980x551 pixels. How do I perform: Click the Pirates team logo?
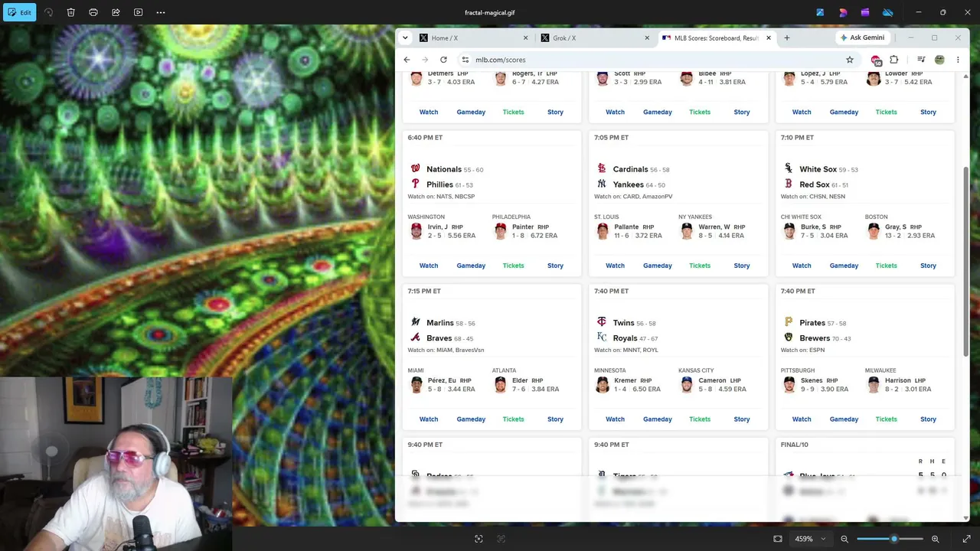click(x=789, y=322)
